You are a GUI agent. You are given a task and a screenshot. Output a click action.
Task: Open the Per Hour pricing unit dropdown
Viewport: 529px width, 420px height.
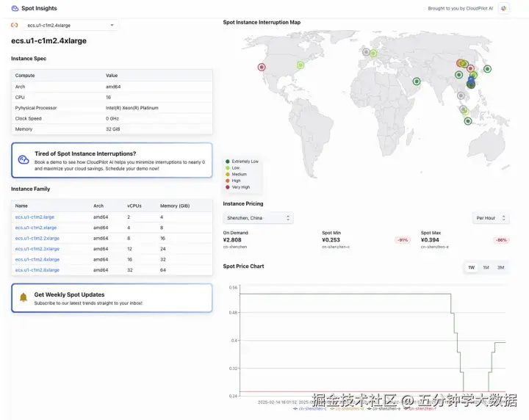coord(491,218)
